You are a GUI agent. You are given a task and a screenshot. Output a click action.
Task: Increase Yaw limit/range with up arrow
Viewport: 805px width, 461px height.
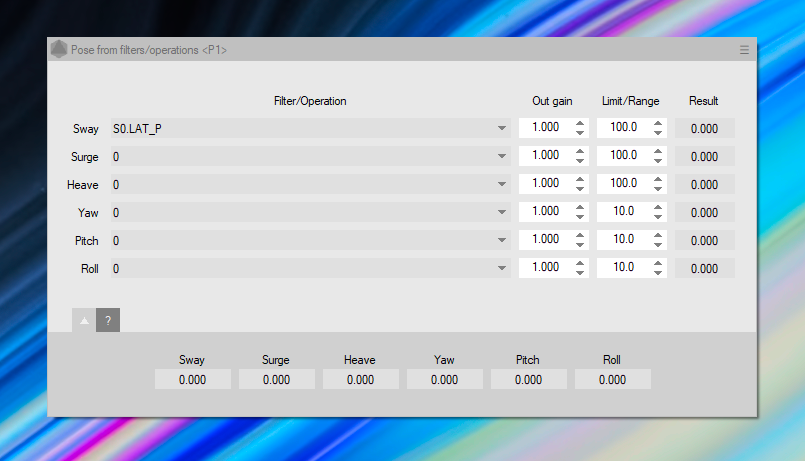click(x=658, y=207)
